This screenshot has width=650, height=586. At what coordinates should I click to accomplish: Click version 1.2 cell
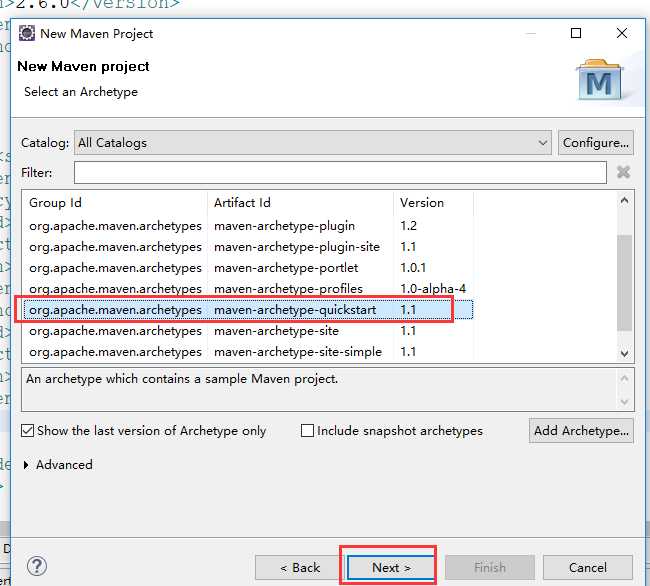[x=408, y=226]
